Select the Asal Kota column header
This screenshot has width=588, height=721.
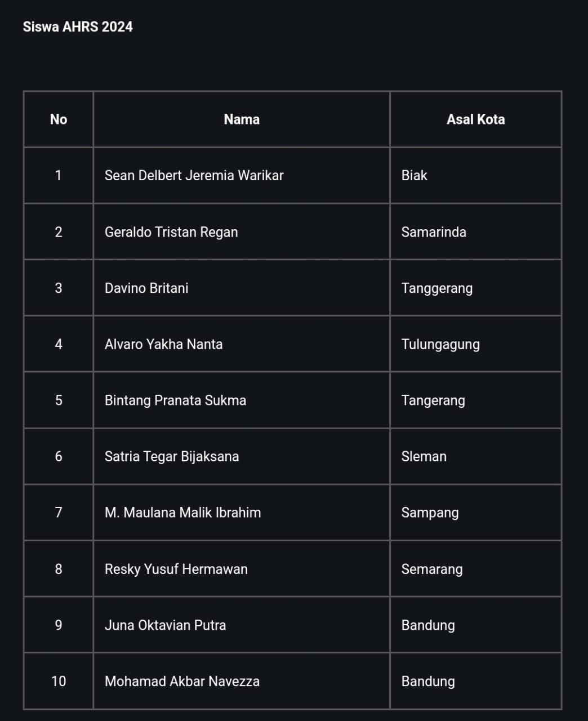pyautogui.click(x=476, y=119)
